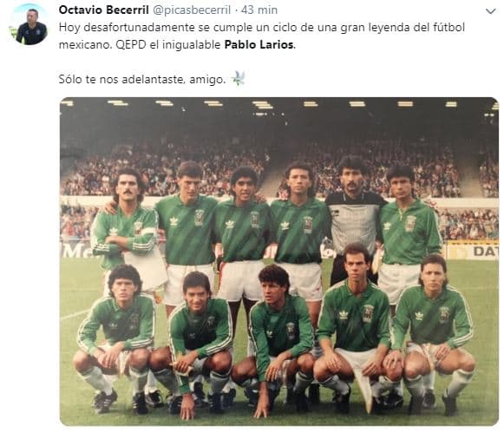The width and height of the screenshot is (504, 439).
Task: Click the dove emoji in tweet
Action: click(239, 78)
